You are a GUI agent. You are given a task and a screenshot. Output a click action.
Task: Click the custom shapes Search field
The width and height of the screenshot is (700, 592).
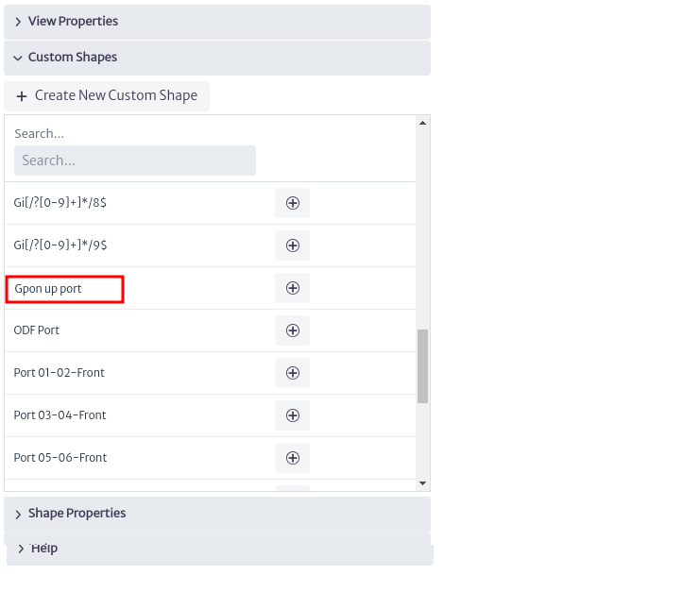coord(135,161)
